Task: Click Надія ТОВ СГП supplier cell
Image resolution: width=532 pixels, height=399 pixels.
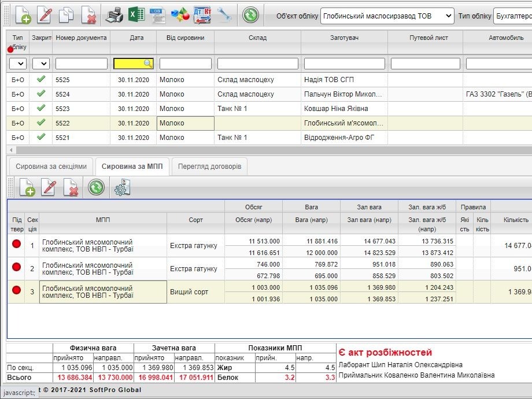Action: click(x=344, y=80)
